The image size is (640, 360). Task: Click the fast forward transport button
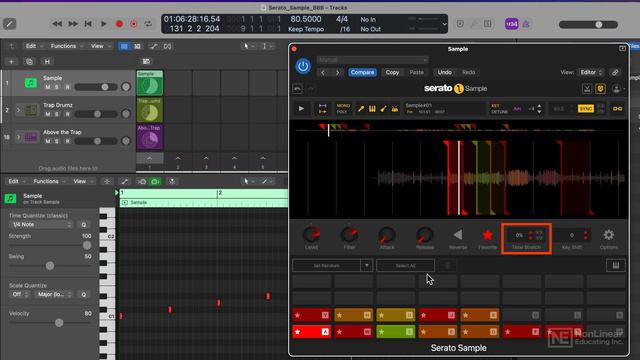point(73,24)
